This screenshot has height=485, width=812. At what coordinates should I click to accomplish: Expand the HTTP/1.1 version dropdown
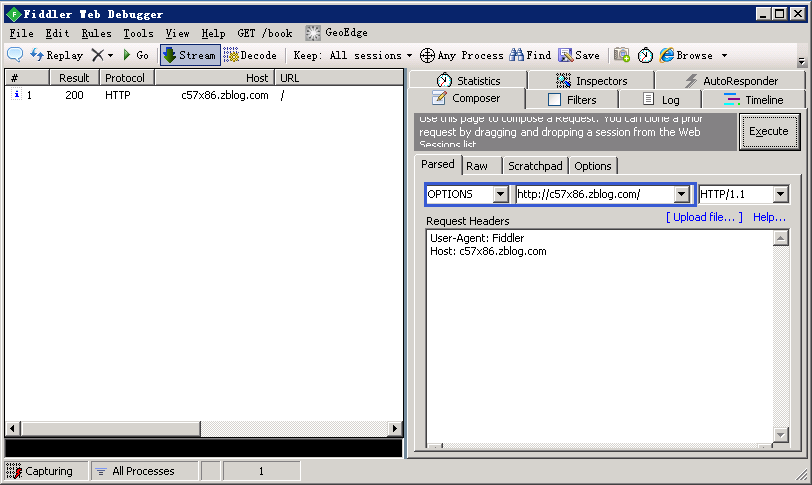pos(780,194)
